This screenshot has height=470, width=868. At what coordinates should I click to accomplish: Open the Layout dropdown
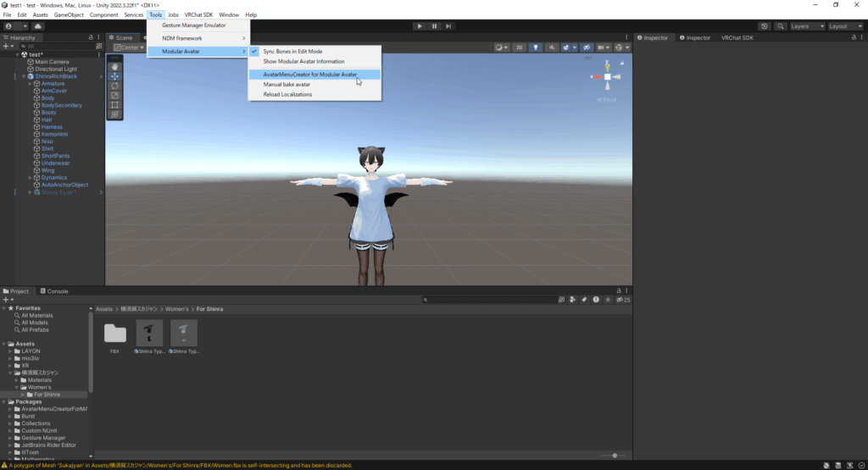coord(845,26)
